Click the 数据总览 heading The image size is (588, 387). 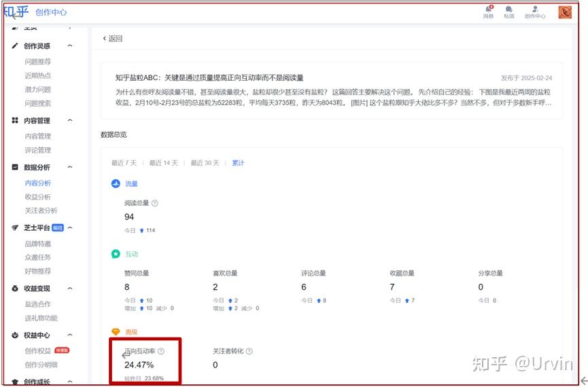point(114,135)
